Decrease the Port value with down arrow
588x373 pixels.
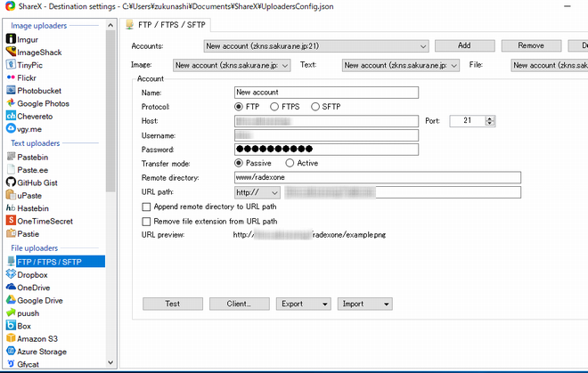[490, 124]
